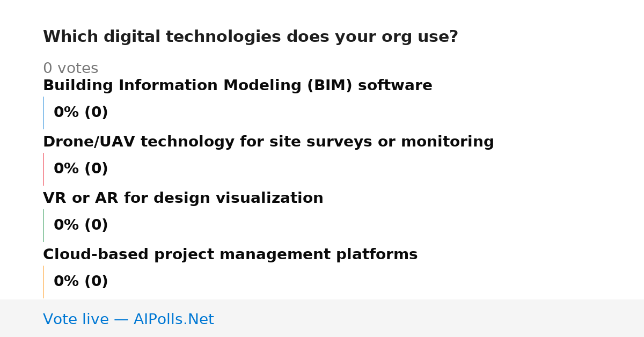644x337 pixels.
Task: Click the orange Cloud-based result bar
Action: pos(43,282)
